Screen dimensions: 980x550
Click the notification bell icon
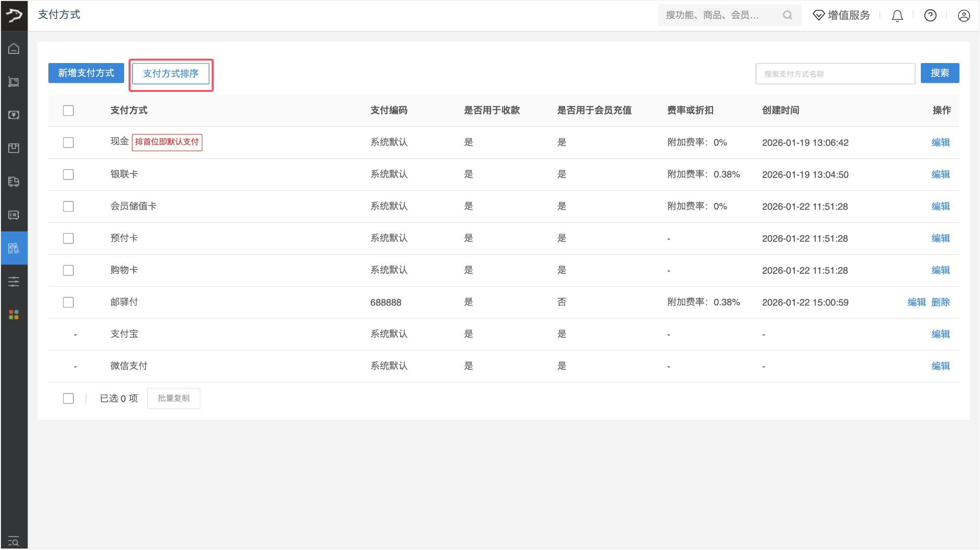897,16
